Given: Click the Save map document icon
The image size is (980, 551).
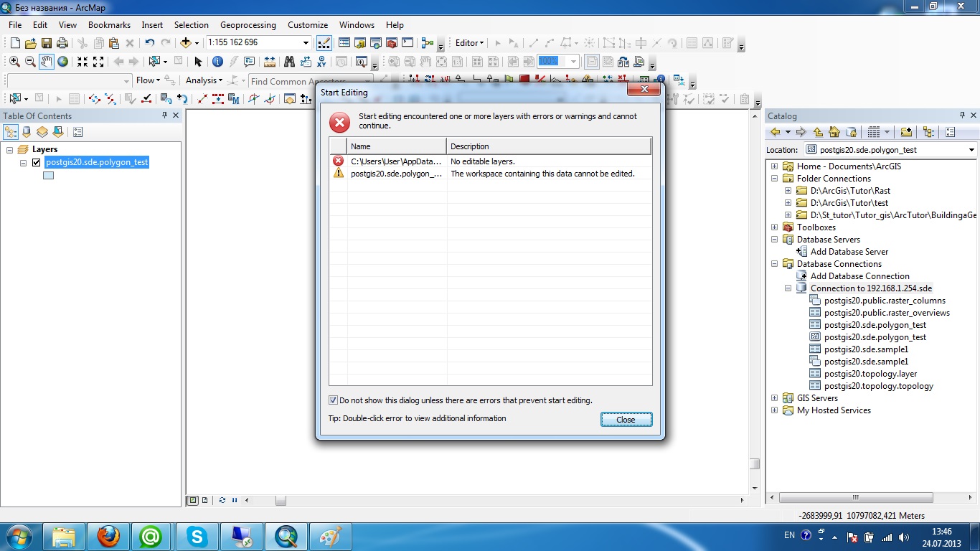Looking at the screenshot, I should 47,43.
